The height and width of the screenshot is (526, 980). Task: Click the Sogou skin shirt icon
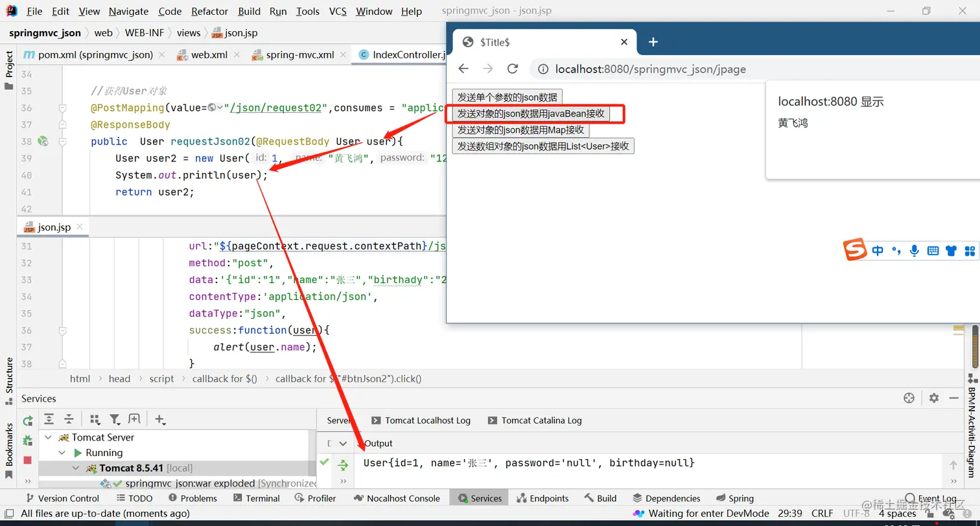click(951, 251)
